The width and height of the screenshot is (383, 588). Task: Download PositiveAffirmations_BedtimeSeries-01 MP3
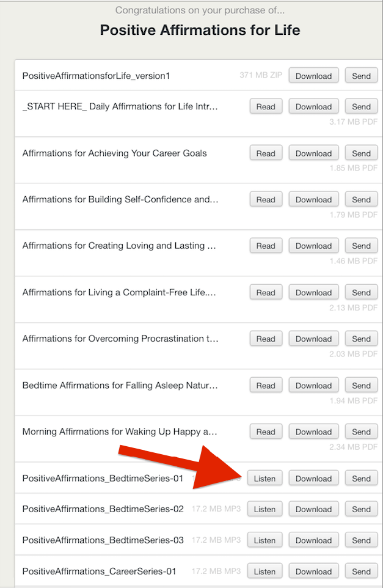pos(314,479)
